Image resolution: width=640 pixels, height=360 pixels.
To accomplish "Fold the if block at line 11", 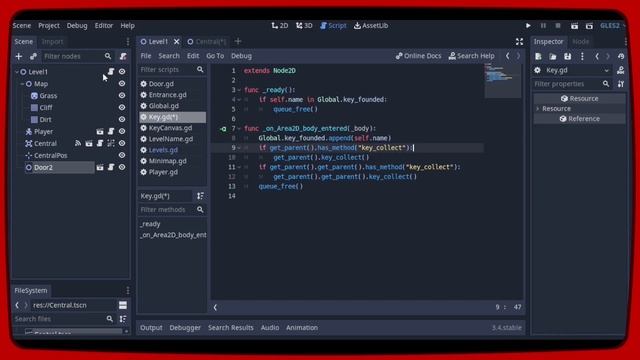I will click(x=239, y=167).
